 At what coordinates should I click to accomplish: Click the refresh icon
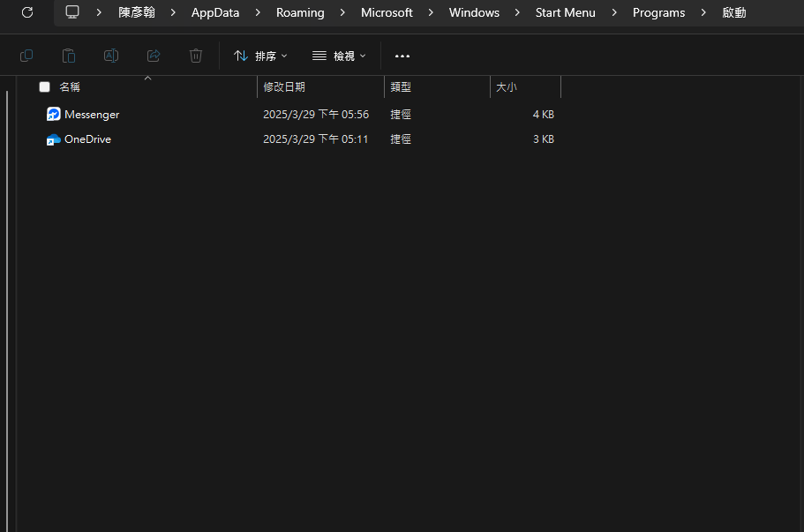27,12
